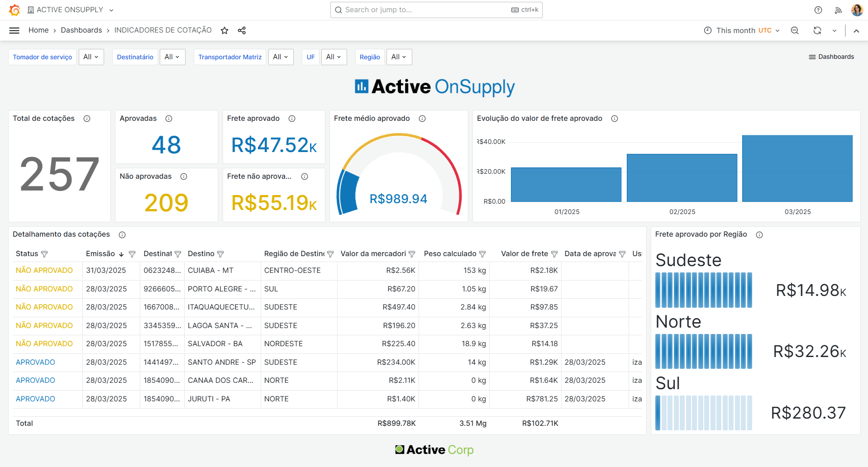Select the 257 total quotations value
Viewport: 868px width, 467px height.
(60, 174)
